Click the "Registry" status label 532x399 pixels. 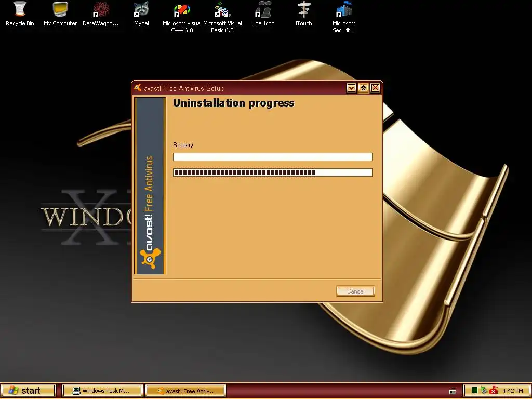(x=183, y=145)
